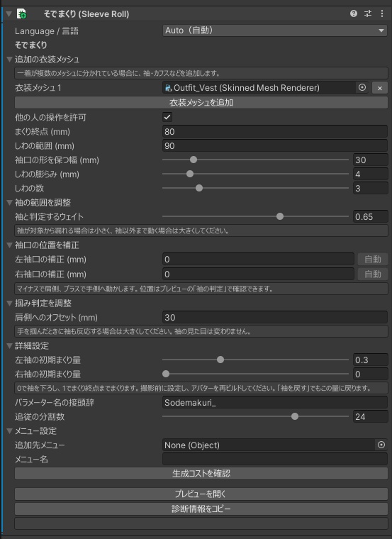
Task: Click the まくり終点 (mm) field showing 80
Action: pyautogui.click(x=275, y=132)
